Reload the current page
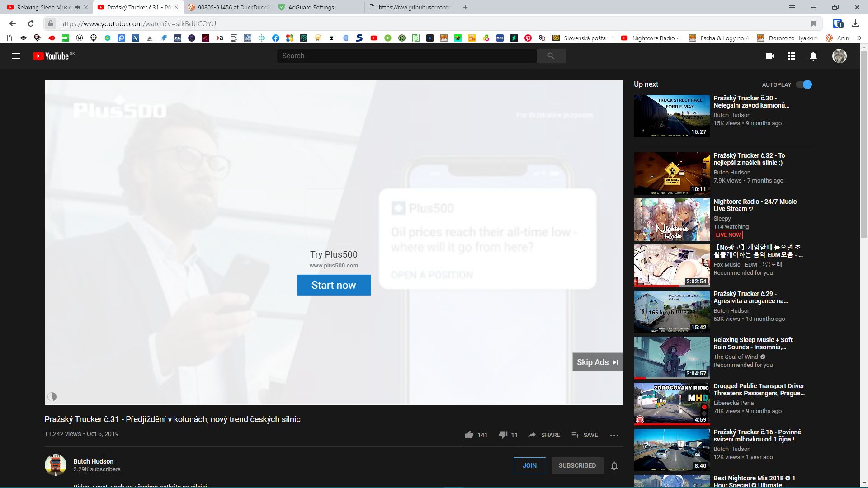Screen dimensions: 868x488 (x=31, y=23)
